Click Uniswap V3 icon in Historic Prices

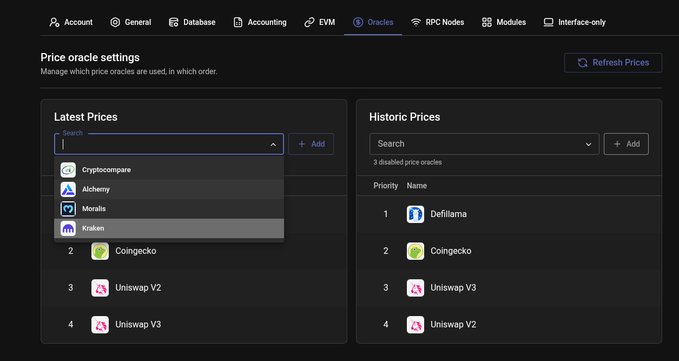coord(415,288)
